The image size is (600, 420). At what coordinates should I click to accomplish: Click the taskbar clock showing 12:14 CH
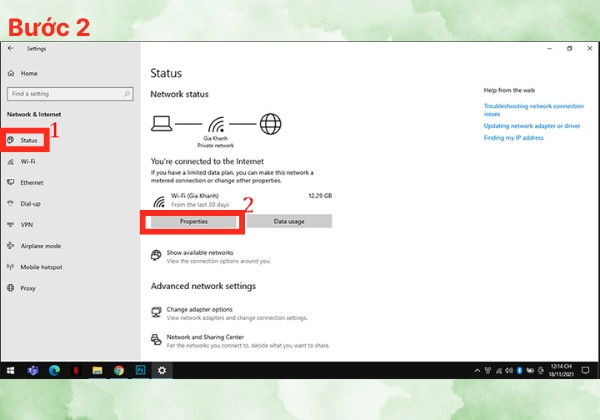tap(561, 370)
